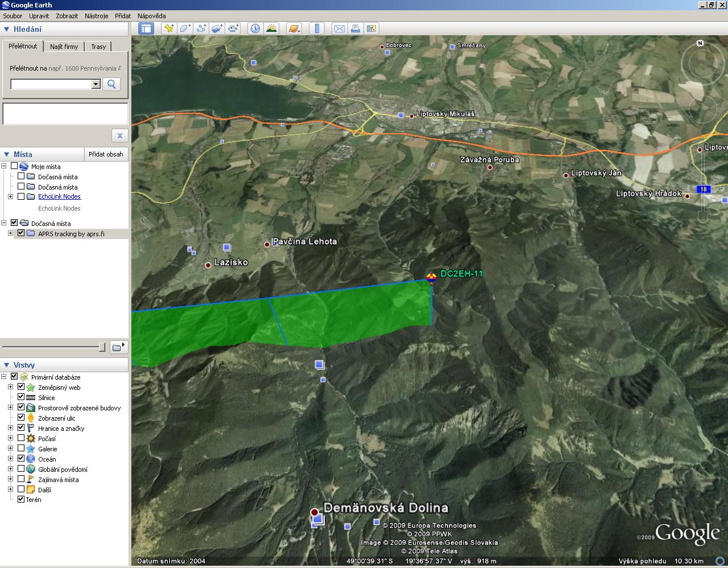
Task: Click the search magnifier button
Action: pyautogui.click(x=111, y=84)
